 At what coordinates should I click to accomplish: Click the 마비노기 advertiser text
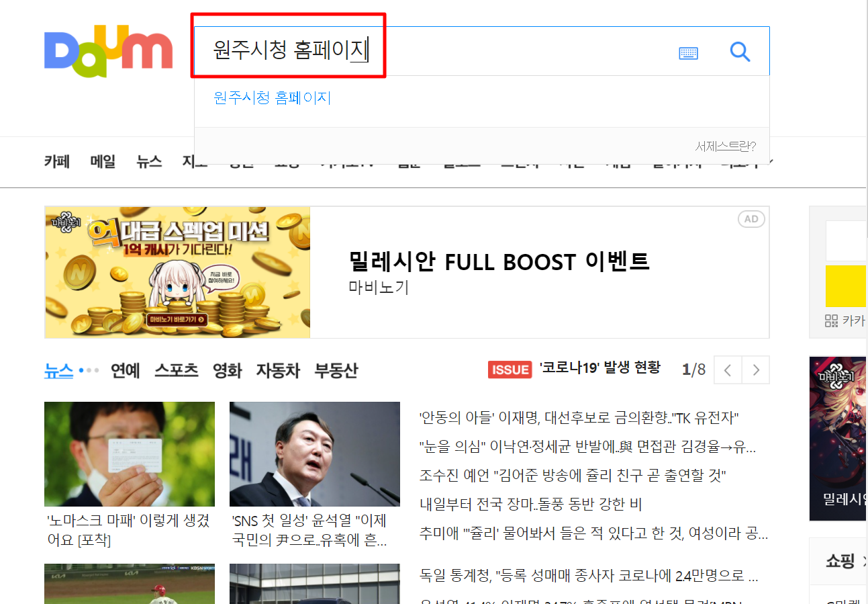tap(379, 288)
